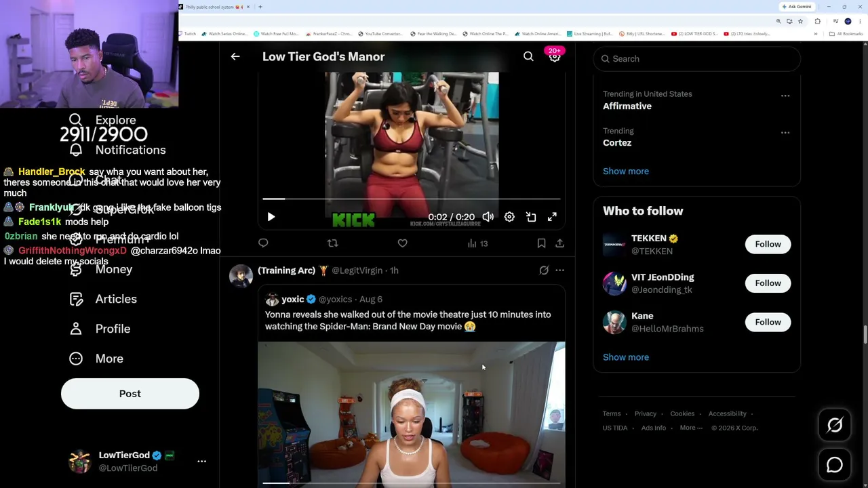Follow Kane @HelloMrBrahms
Viewport: 868px width, 488px height.
point(768,322)
